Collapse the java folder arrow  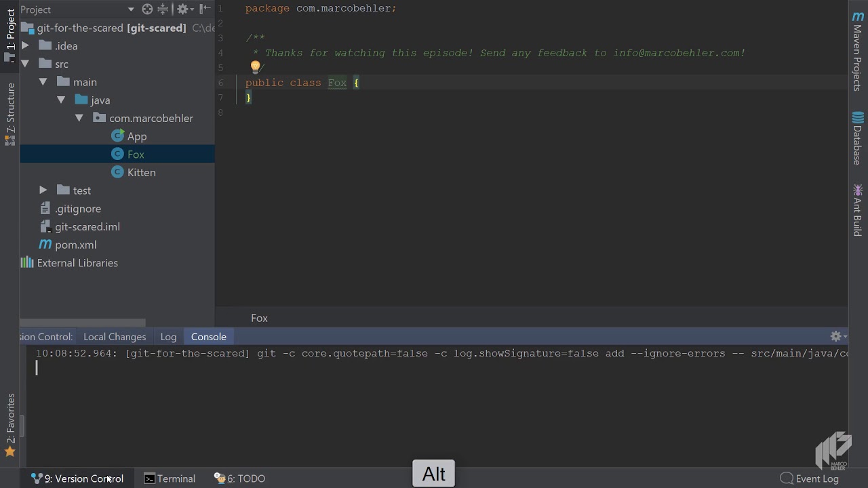pos(61,100)
